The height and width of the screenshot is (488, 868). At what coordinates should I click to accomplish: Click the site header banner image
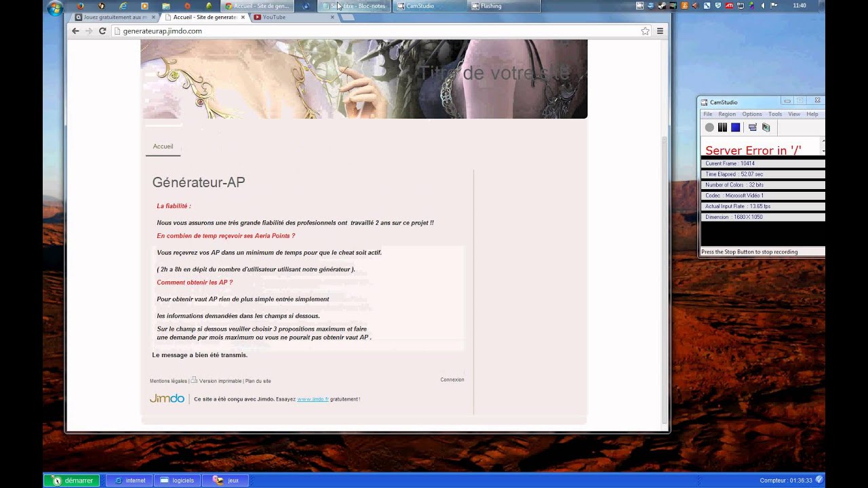(x=363, y=79)
